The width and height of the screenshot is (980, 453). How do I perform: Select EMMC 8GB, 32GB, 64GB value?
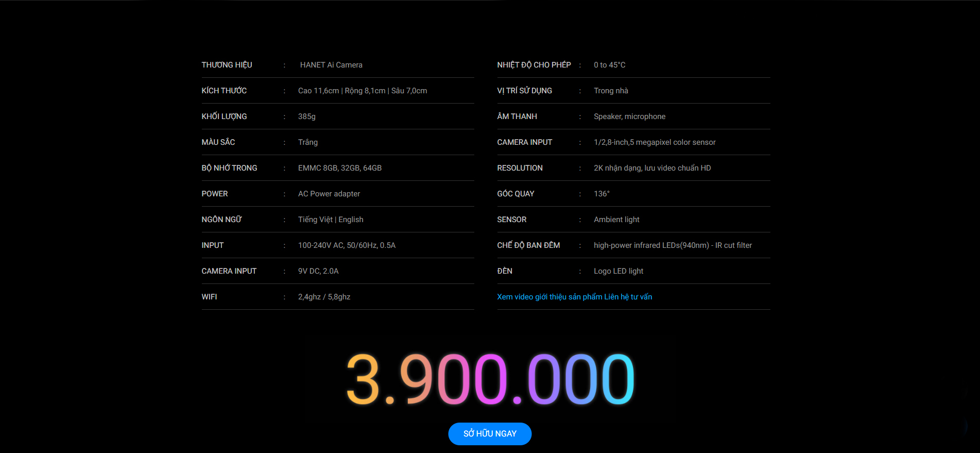340,168
